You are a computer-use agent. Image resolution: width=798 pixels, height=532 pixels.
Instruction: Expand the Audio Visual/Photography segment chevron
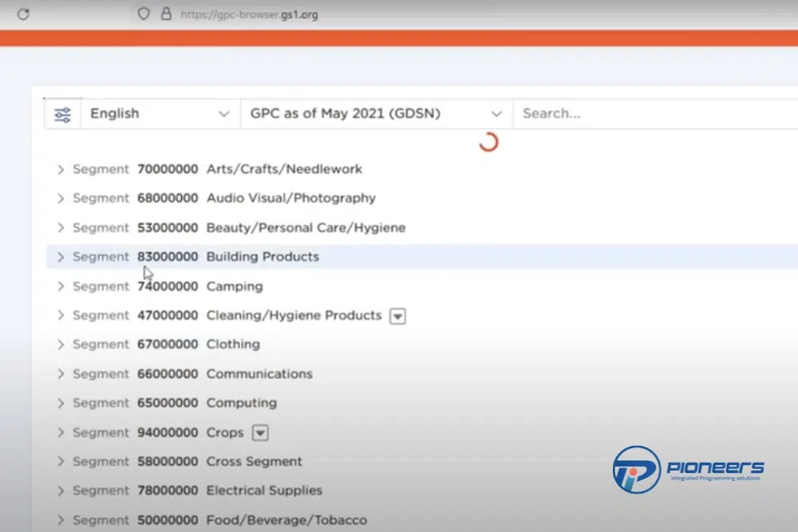pos(61,199)
